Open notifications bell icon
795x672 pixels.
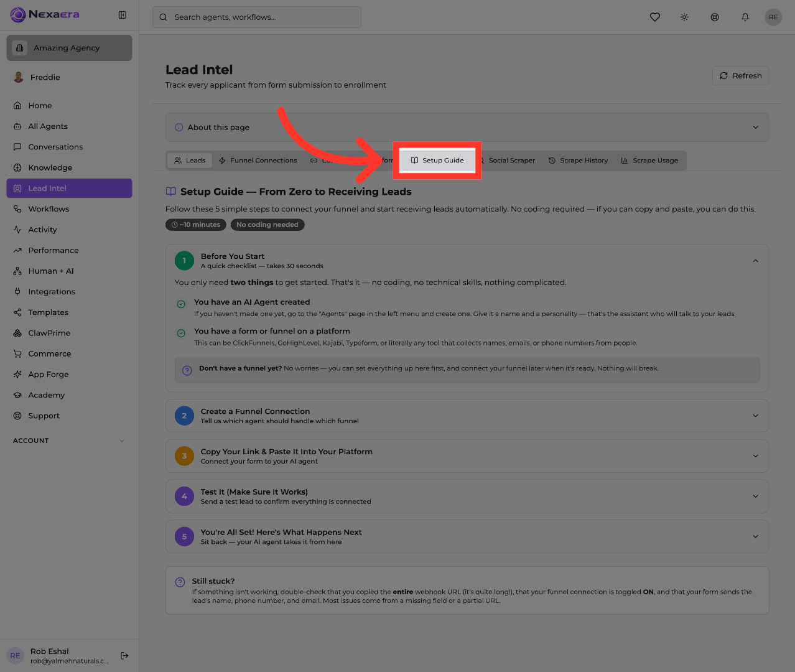745,17
